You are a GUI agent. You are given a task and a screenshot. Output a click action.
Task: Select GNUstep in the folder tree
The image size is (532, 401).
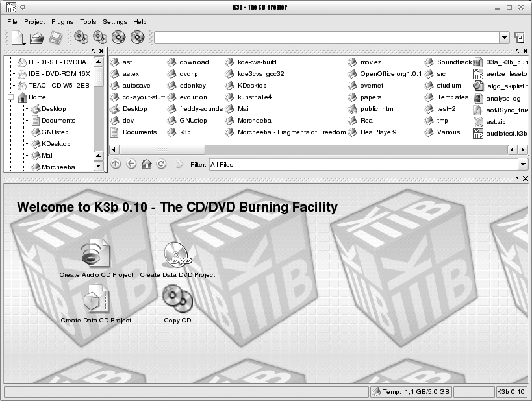pyautogui.click(x=50, y=132)
